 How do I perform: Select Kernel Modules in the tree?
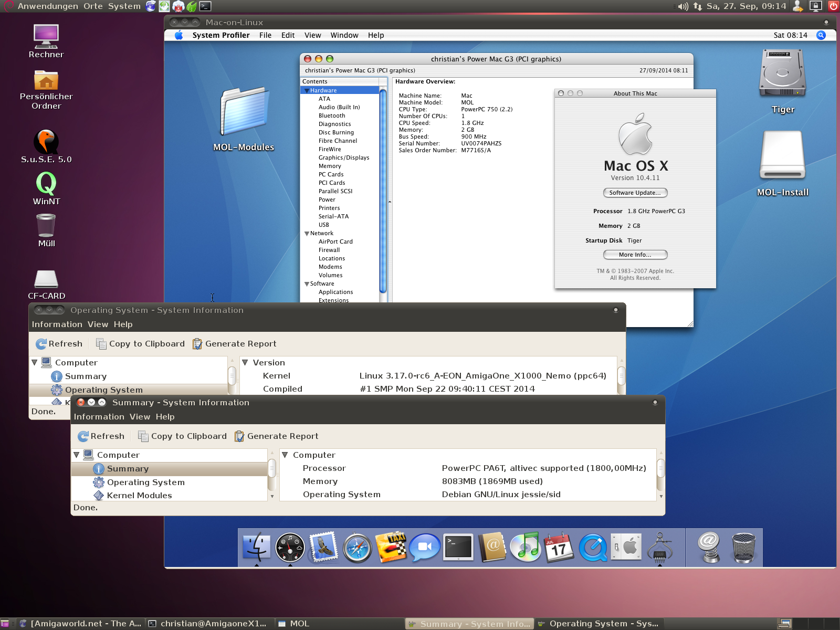point(139,495)
